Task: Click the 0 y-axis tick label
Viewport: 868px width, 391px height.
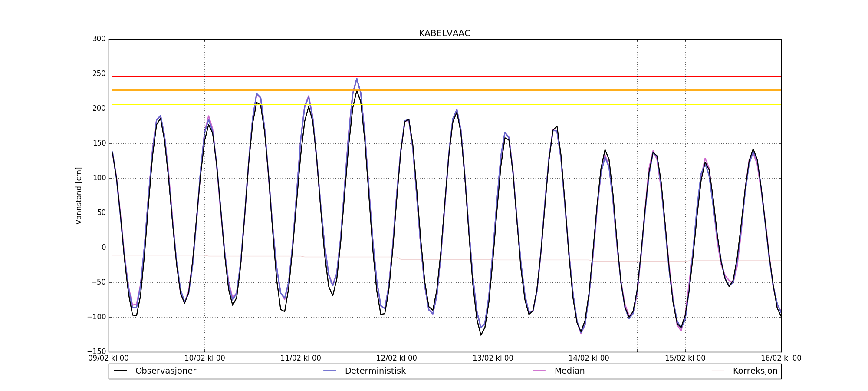Action: [104, 248]
